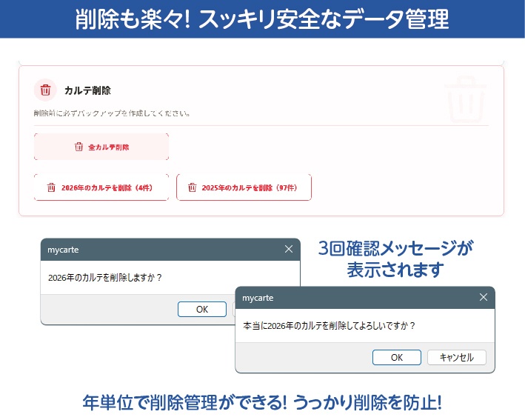Viewport: 525px width, 420px height.
Task: Click the footer text 年単位で削除管理ができる!
Action: click(x=184, y=402)
